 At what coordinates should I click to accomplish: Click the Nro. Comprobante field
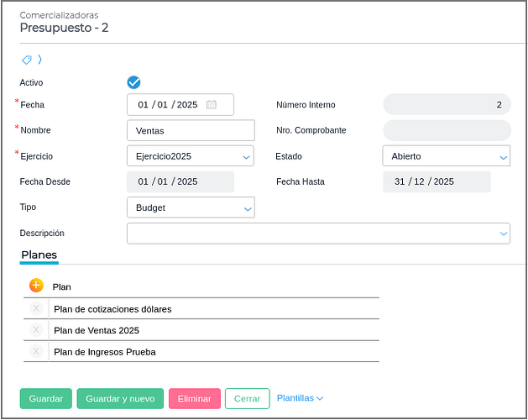[x=447, y=130]
